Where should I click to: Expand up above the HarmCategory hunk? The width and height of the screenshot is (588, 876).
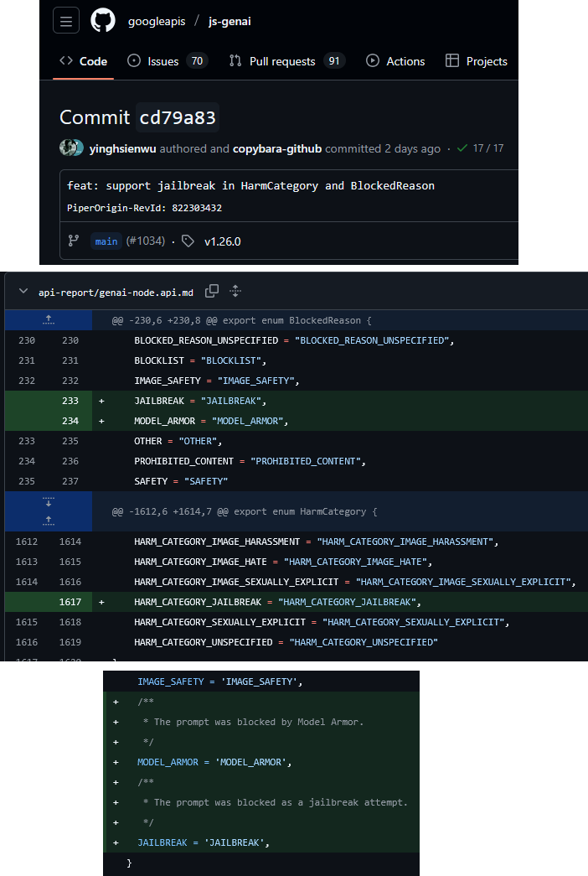pyautogui.click(x=49, y=521)
